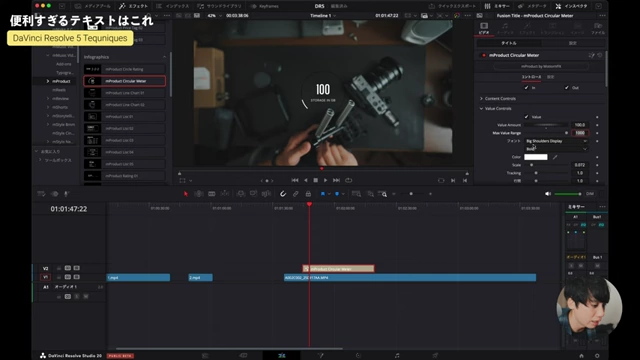
Task: Toggle the Linked Selection chain icon
Action: [x=296, y=194]
